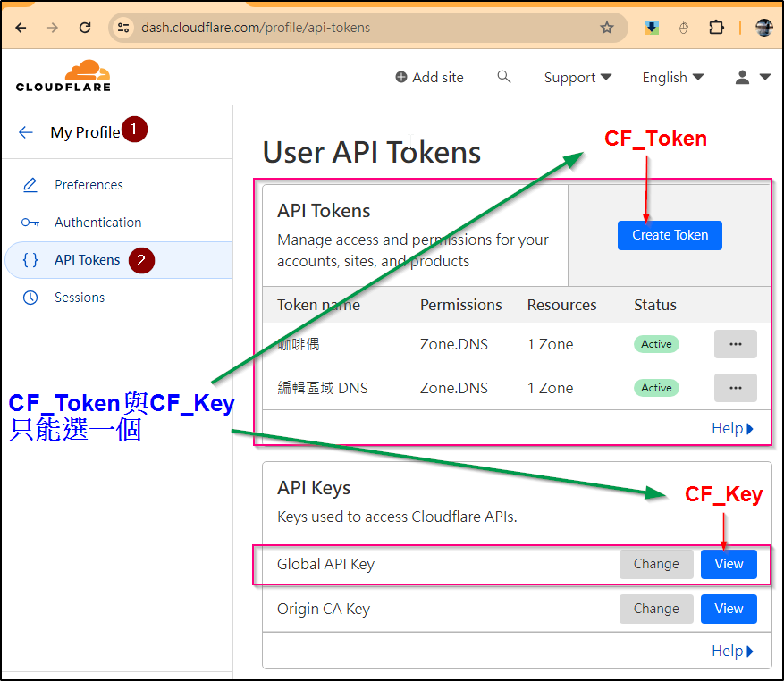784x681 pixels.
Task: Expand the account menu caret
Action: 765,77
